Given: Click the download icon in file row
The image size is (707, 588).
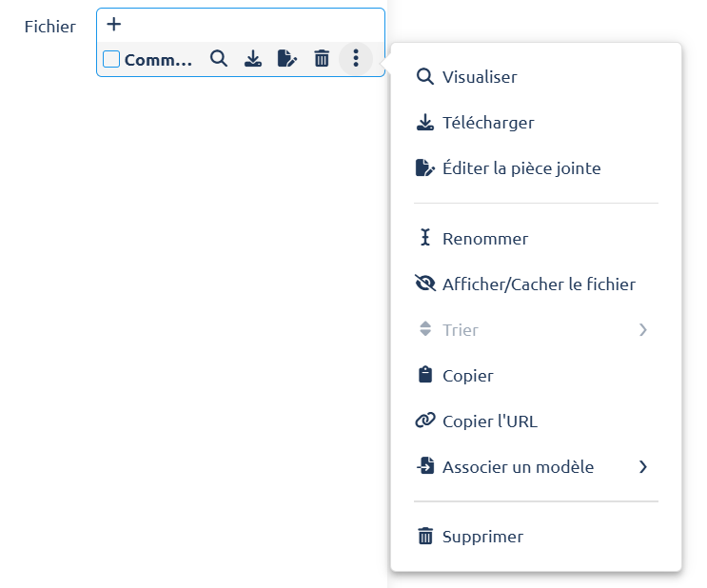Looking at the screenshot, I should 253,59.
